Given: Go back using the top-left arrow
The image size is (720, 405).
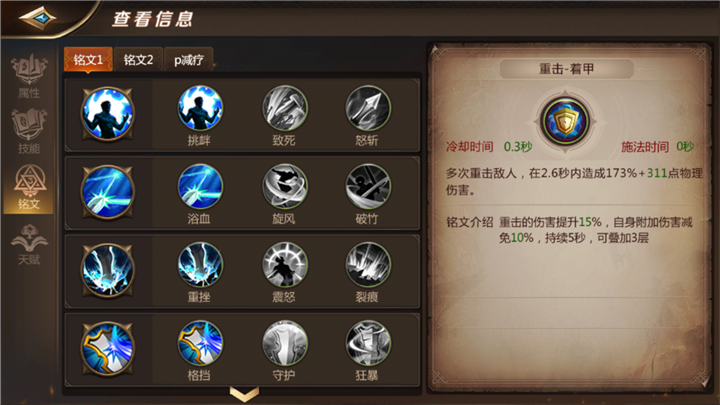Looking at the screenshot, I should click(x=38, y=18).
